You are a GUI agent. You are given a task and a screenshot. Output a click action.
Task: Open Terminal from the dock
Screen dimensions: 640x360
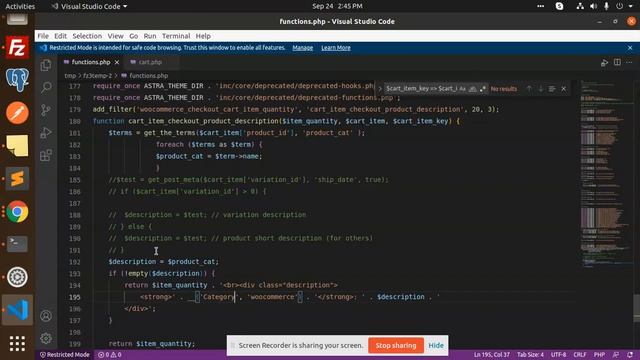pyautogui.click(x=17, y=244)
